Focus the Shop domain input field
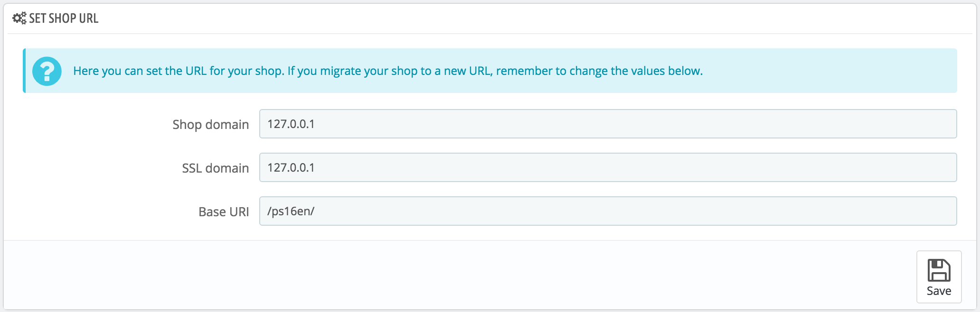The height and width of the screenshot is (312, 980). [608, 124]
